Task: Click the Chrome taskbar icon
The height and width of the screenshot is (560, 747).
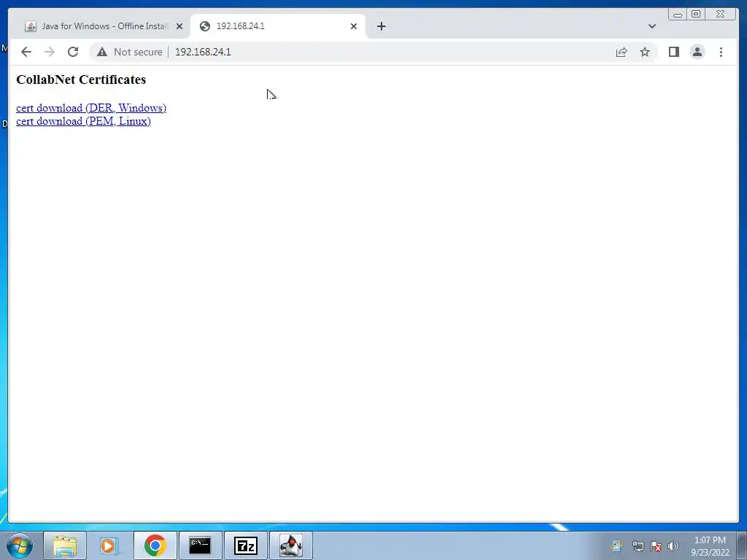Action: pos(155,545)
